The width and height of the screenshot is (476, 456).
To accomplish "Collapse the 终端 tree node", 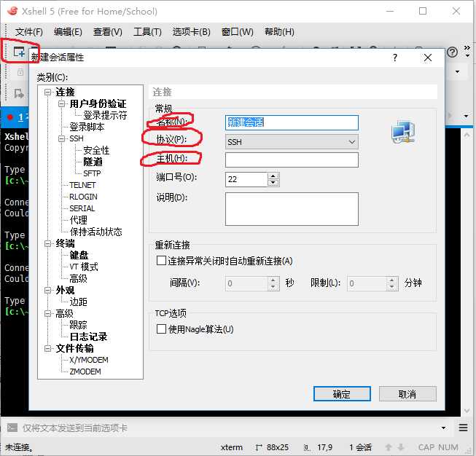I will [47, 243].
